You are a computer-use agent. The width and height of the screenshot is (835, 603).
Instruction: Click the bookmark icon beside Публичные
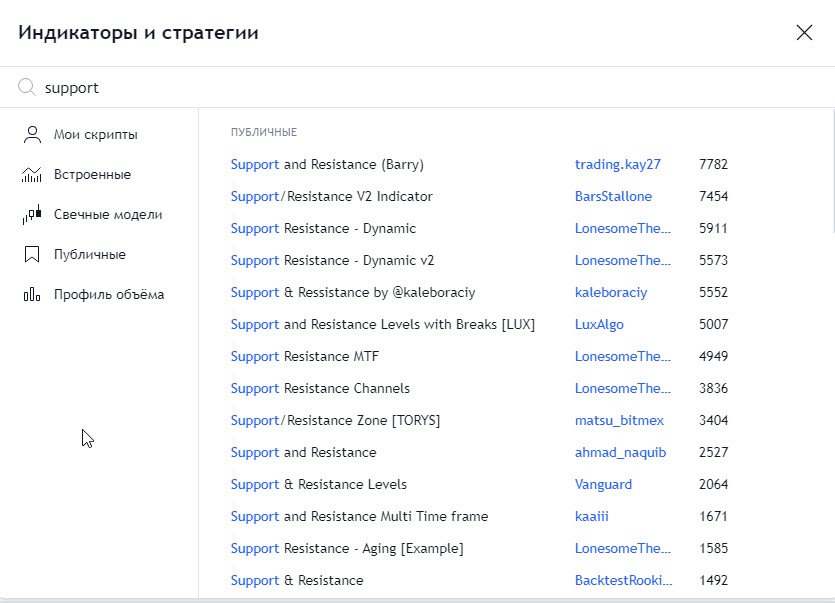[x=32, y=254]
